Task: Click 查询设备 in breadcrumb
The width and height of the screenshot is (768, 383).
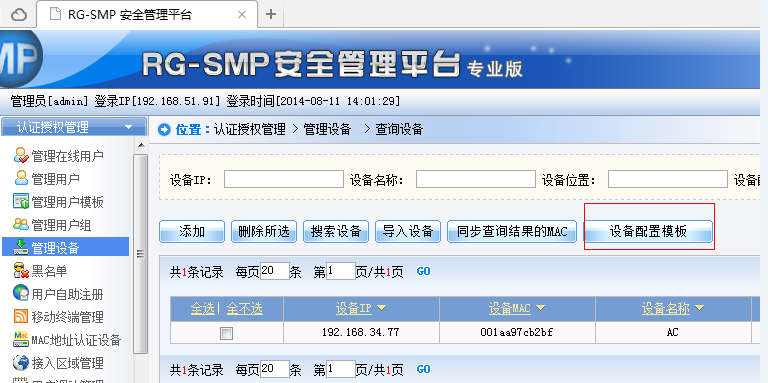Action: point(399,130)
